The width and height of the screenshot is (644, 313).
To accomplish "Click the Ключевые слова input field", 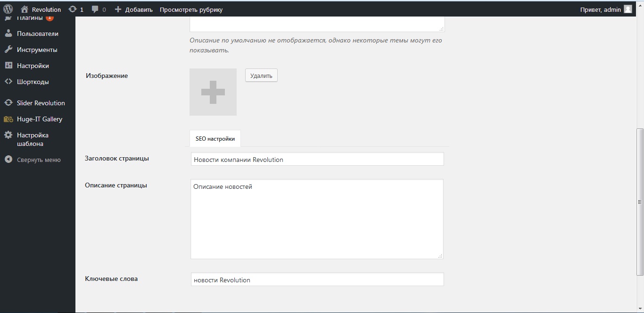I will point(317,279).
